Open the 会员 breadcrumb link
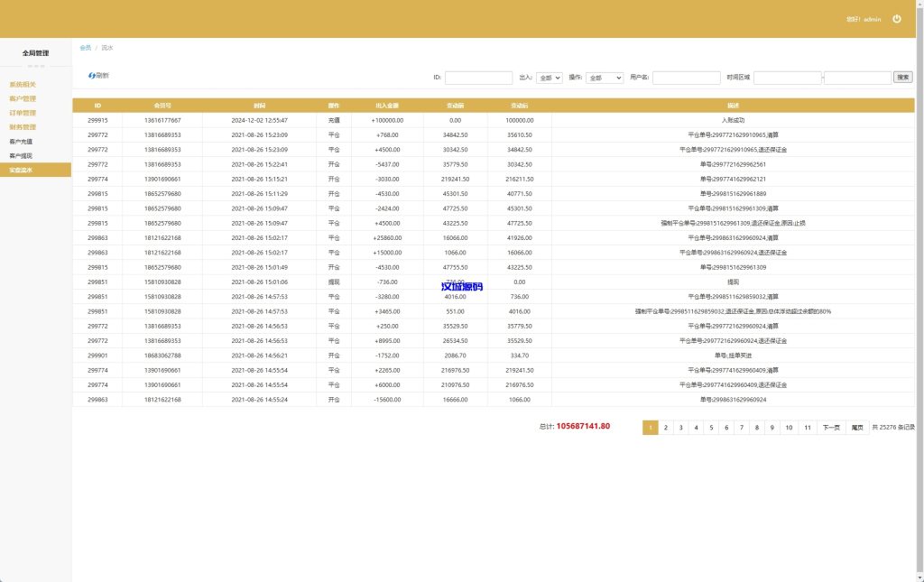This screenshot has width=924, height=582. coord(86,48)
